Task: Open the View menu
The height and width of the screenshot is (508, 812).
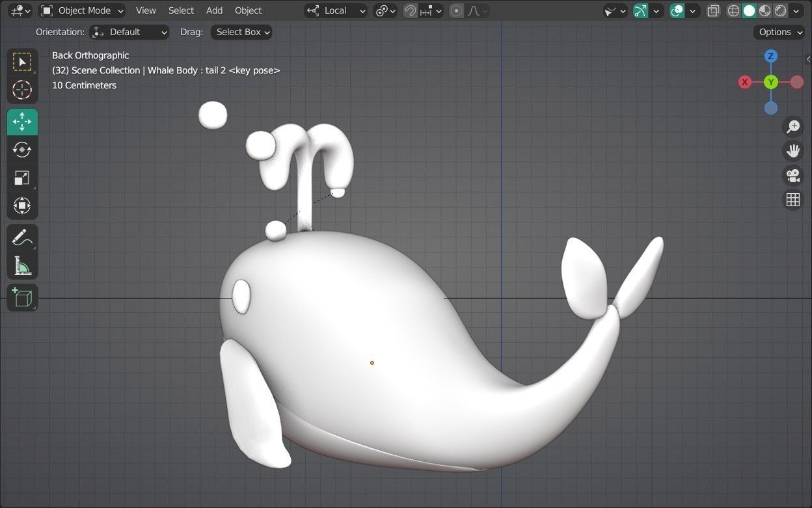Action: (x=146, y=10)
